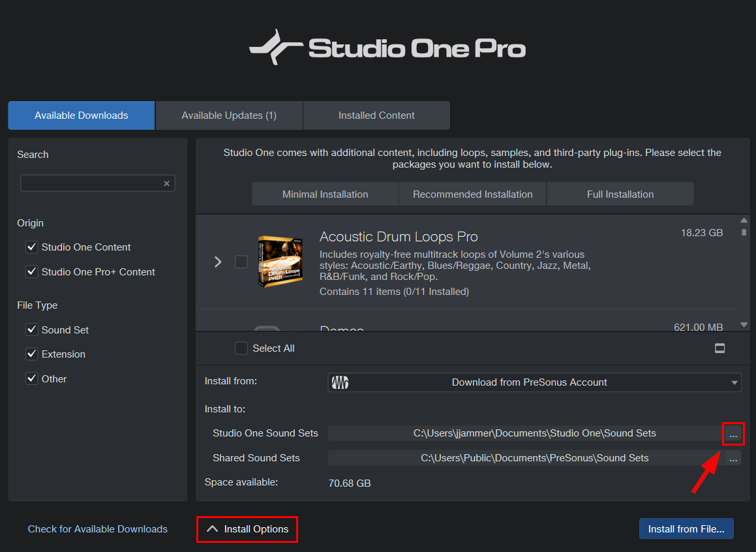This screenshot has height=552, width=756.
Task: Click the Studio One Pro logo
Action: coord(387,47)
